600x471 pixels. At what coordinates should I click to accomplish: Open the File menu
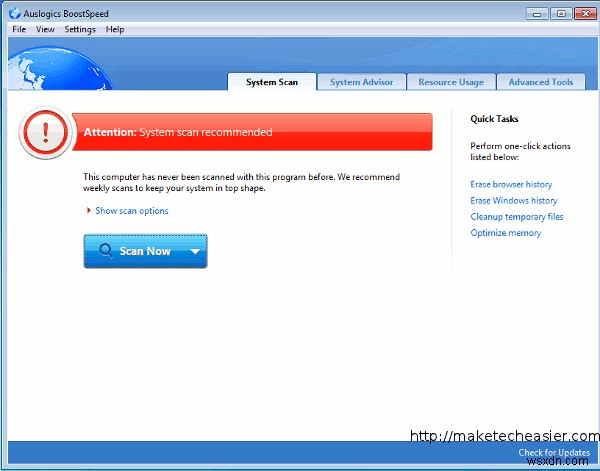[19, 29]
